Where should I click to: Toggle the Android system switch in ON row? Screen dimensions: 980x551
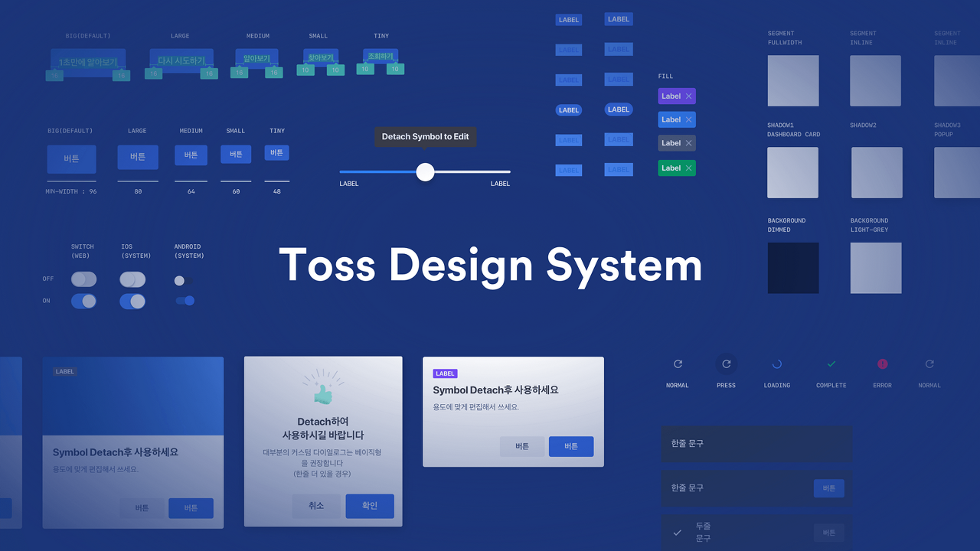coord(185,301)
